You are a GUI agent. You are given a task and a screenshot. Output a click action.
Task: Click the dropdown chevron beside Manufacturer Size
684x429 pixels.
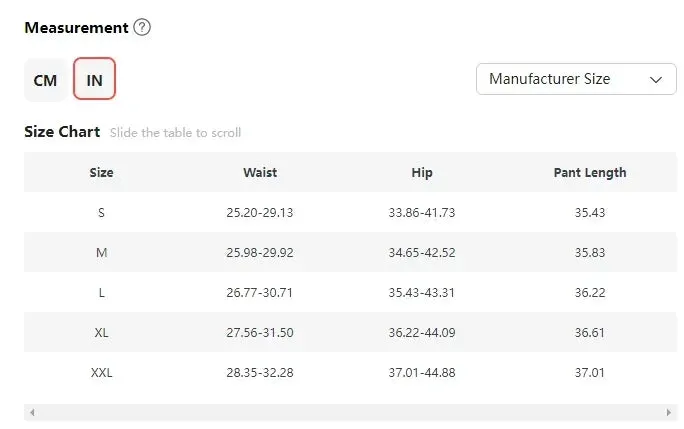tap(656, 80)
